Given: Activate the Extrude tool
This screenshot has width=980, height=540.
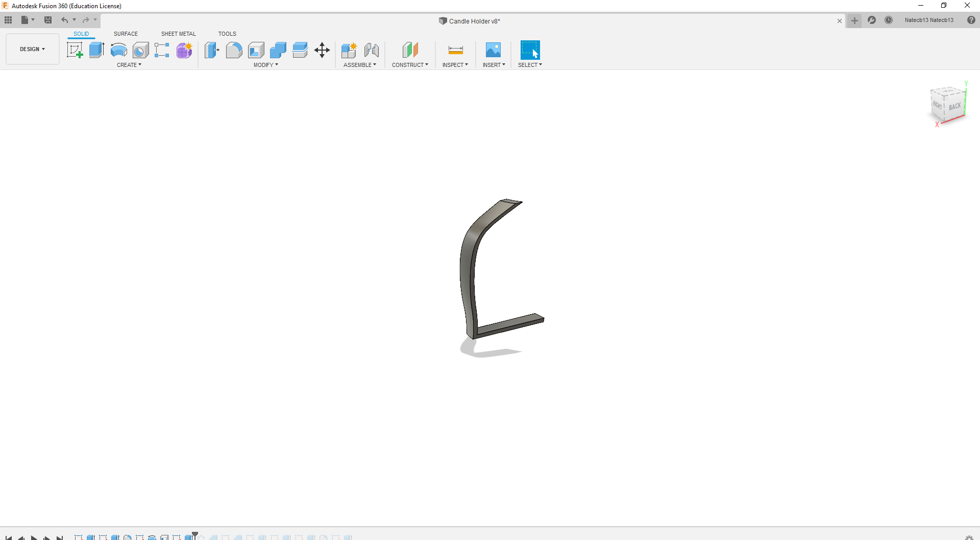Looking at the screenshot, I should (x=96, y=50).
